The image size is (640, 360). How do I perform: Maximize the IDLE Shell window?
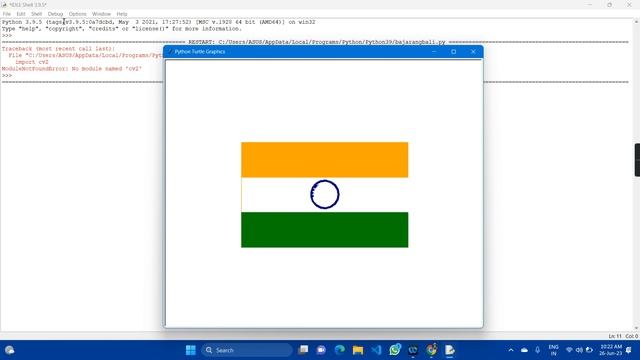point(609,4)
